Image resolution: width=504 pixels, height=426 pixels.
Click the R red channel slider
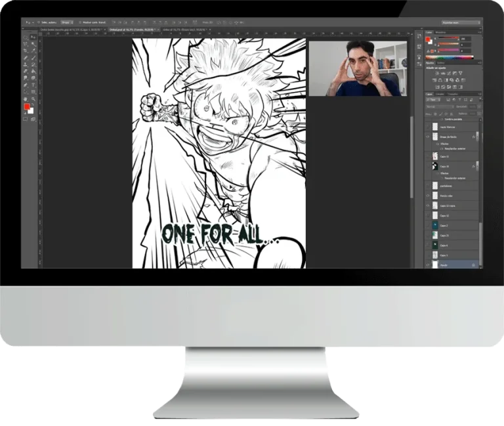[449, 38]
